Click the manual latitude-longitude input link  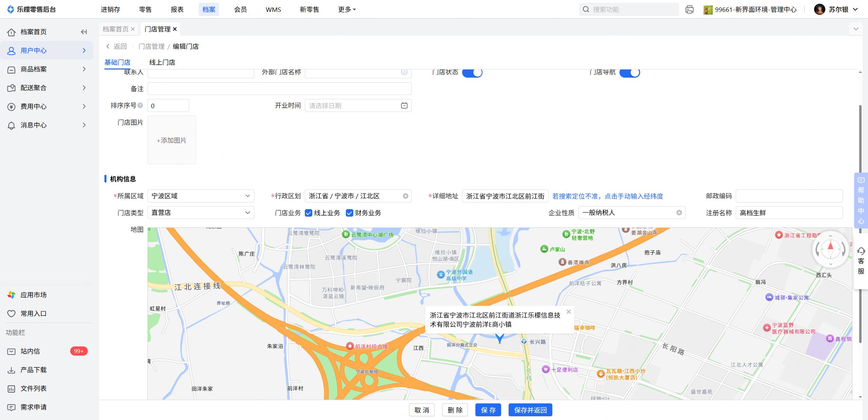(x=608, y=196)
